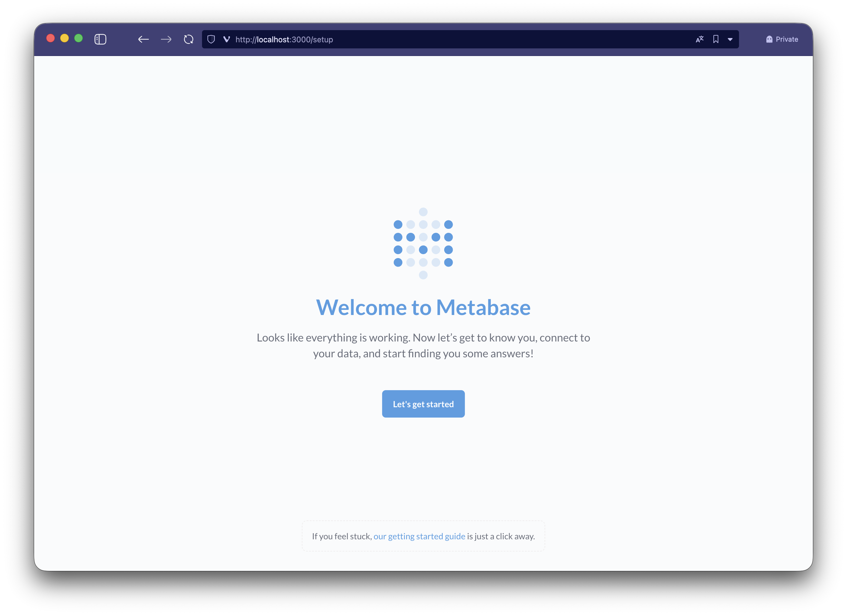The height and width of the screenshot is (616, 847).
Task: Maximize the window with green button
Action: [x=78, y=38]
